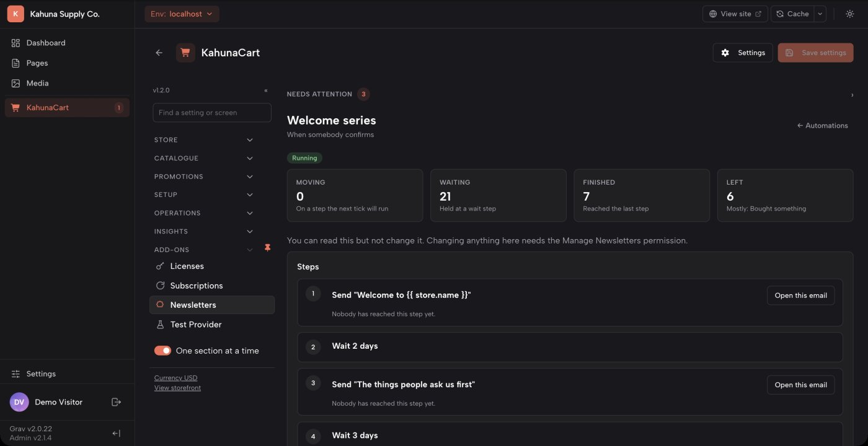Click the Save settings button
The width and height of the screenshot is (868, 446).
click(x=815, y=53)
